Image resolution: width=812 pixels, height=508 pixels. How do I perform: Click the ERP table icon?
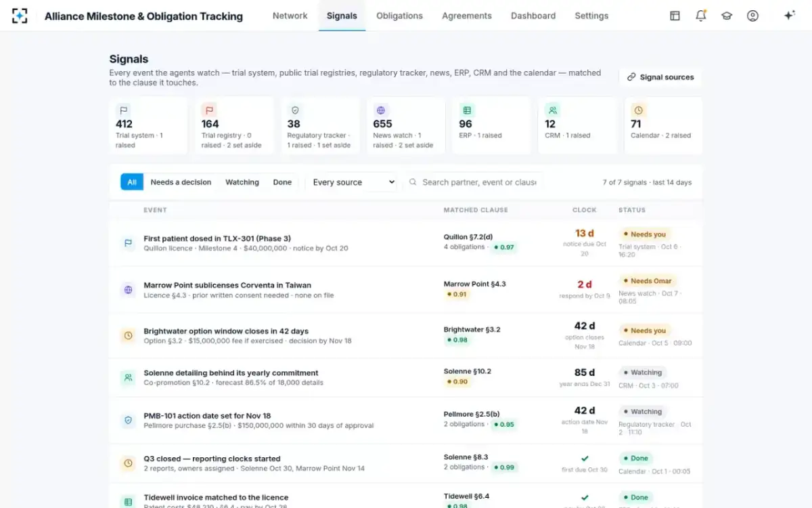tap(466, 110)
